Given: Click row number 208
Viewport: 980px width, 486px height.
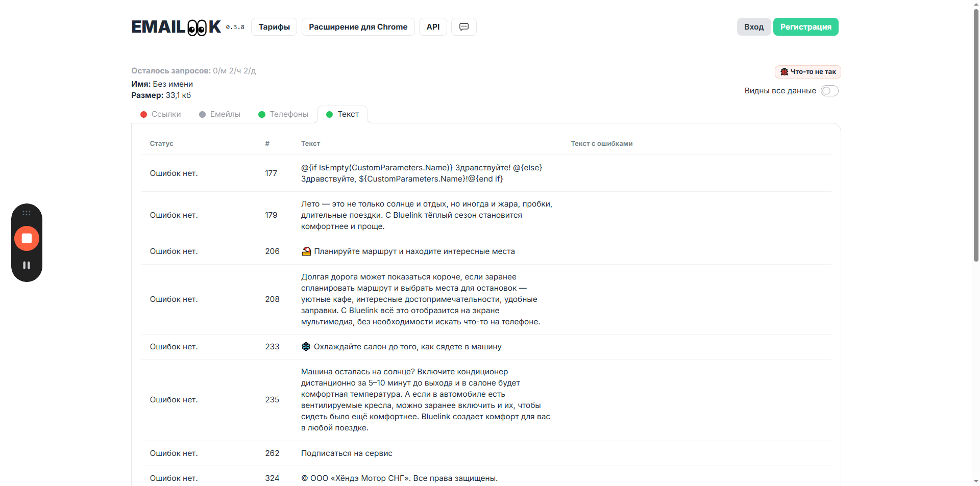Looking at the screenshot, I should pyautogui.click(x=272, y=299).
